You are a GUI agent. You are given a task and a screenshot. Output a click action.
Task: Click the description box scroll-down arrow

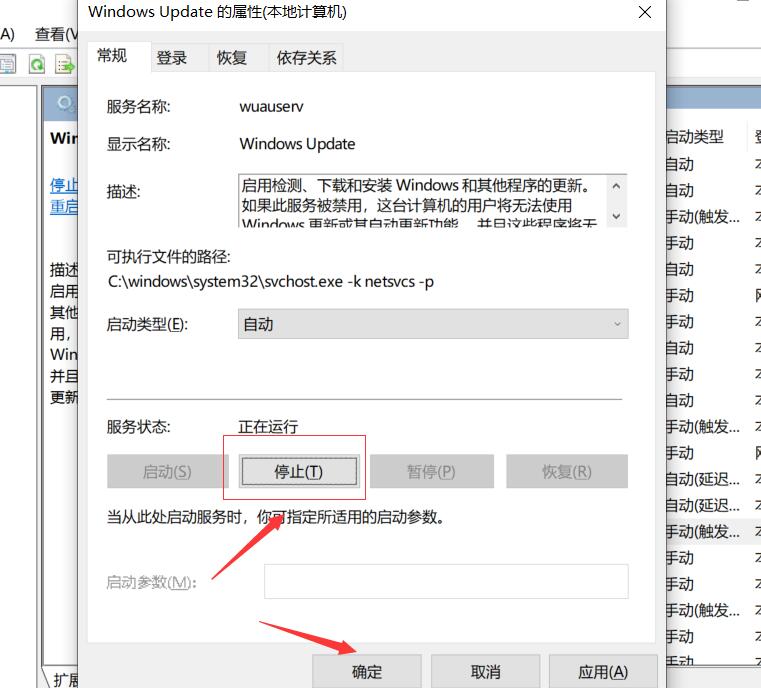click(616, 215)
